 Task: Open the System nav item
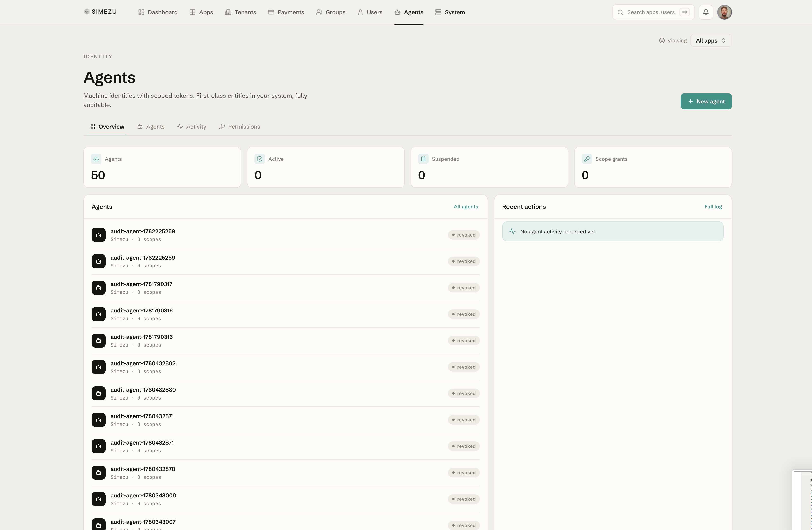click(x=450, y=12)
